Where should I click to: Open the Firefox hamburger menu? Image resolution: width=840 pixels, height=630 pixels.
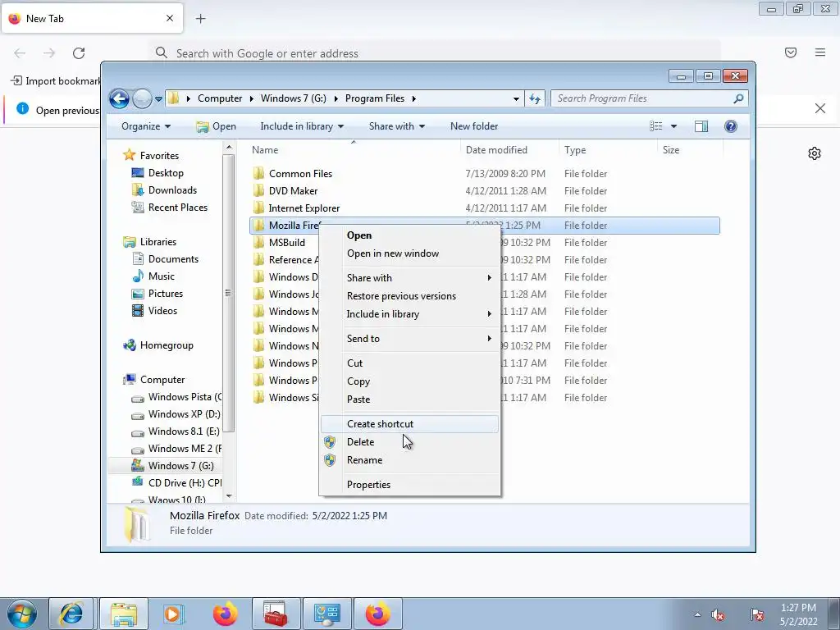click(820, 52)
